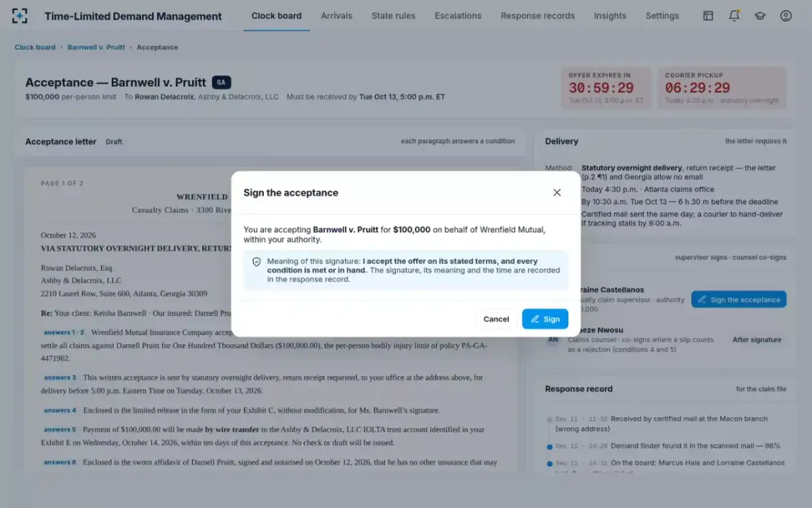Screen dimensions: 812x508
Task: Click the app logo icon
Action: tap(20, 16)
